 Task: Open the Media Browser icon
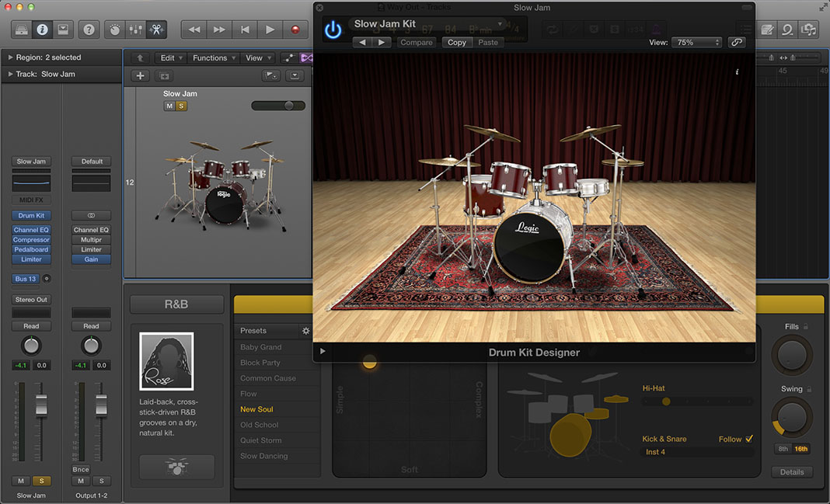point(808,30)
